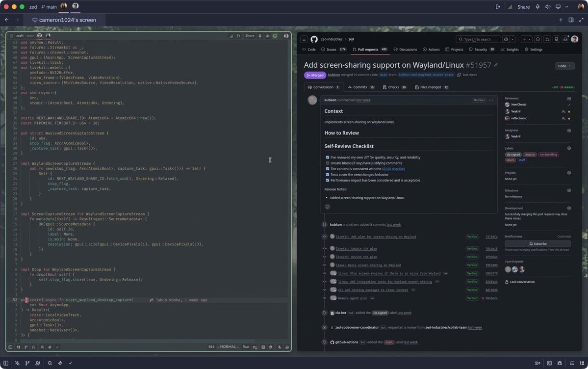Open Reviewers settings gear
588x369 pixels.
[x=568, y=98]
